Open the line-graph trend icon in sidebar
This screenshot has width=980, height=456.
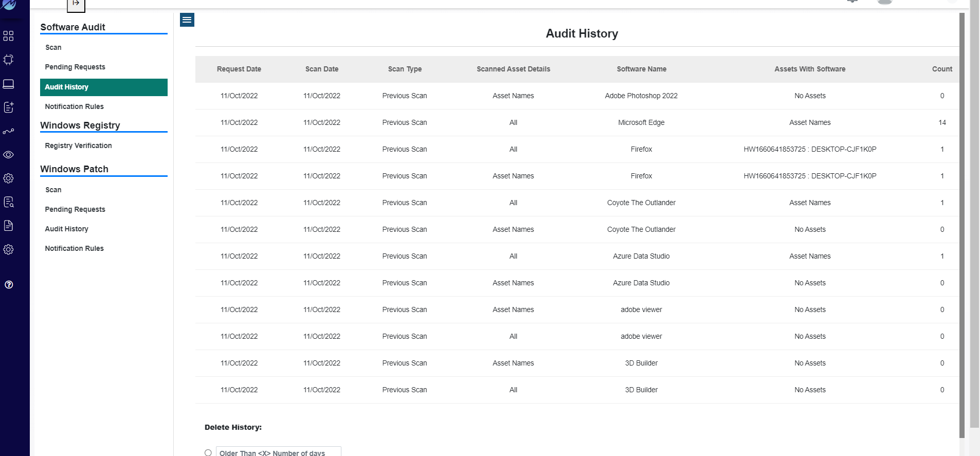[x=8, y=131]
